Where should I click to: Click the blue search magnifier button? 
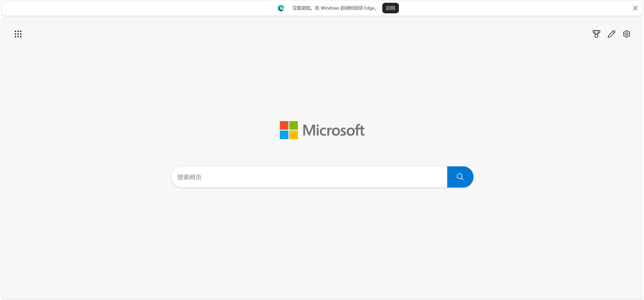pyautogui.click(x=460, y=177)
